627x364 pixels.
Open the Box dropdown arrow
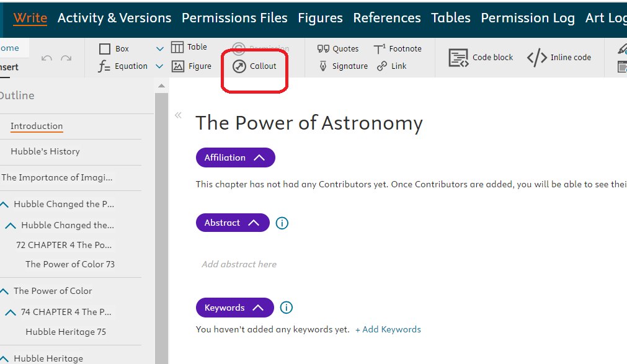tap(160, 49)
